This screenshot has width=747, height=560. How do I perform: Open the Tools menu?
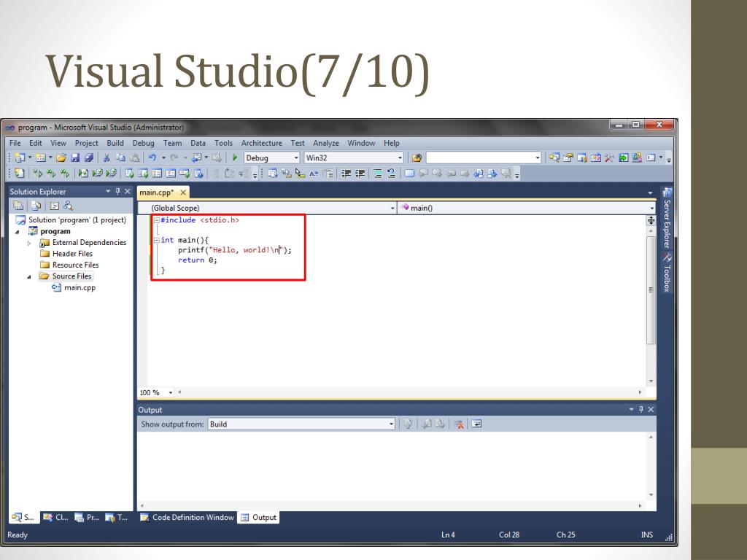(x=223, y=143)
